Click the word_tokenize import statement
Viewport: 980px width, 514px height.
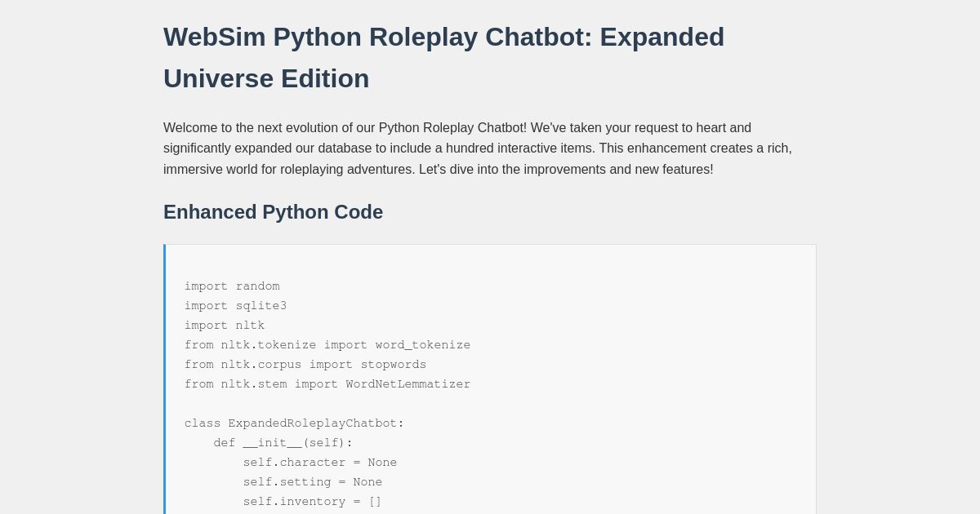(x=327, y=345)
